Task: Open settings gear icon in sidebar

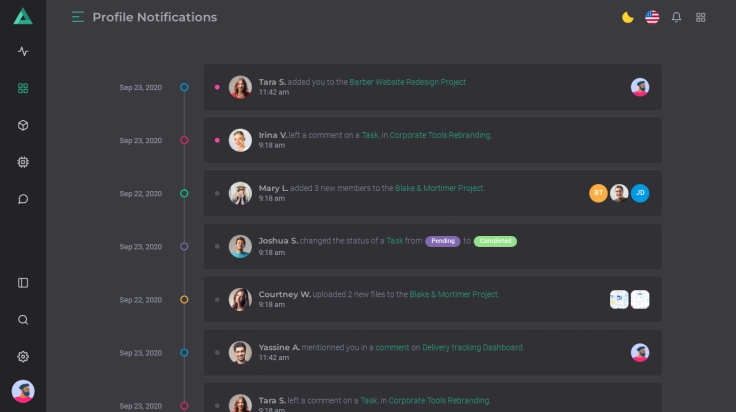Action: point(23,357)
